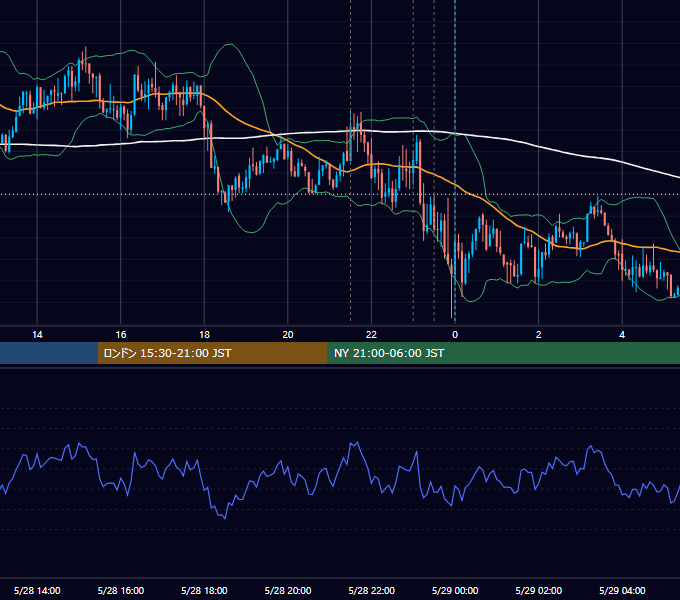
Task: Click the 5/28 20:00 date label
Action: [288, 590]
